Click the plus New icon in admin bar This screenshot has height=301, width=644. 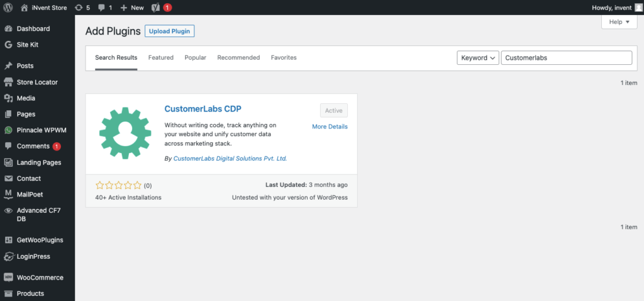(x=124, y=8)
